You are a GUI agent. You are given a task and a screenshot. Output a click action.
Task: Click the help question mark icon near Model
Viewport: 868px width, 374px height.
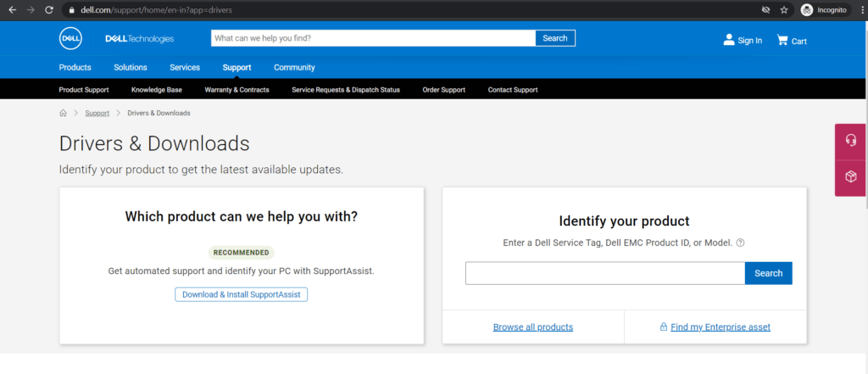(740, 243)
